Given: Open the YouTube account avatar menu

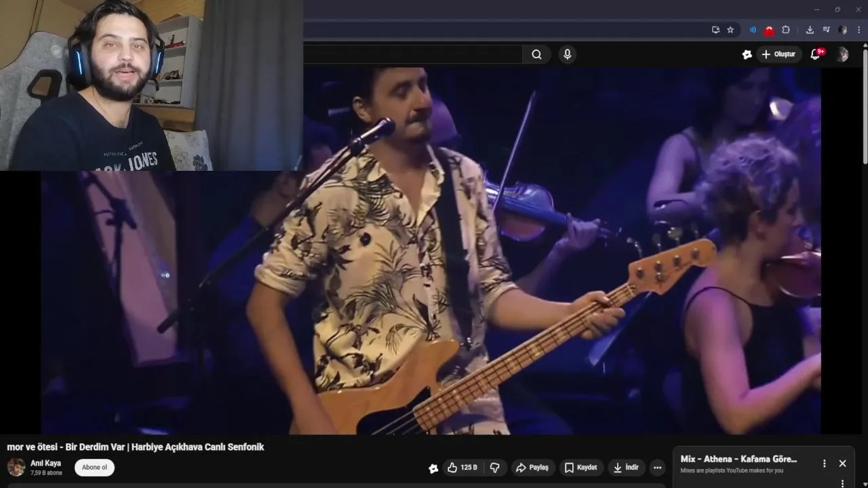Looking at the screenshot, I should (842, 55).
